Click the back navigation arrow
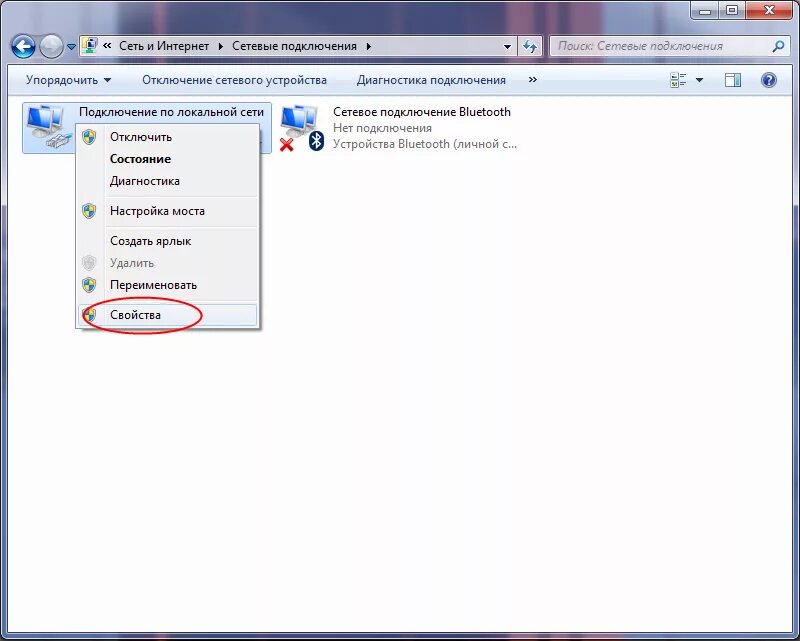 [21, 45]
